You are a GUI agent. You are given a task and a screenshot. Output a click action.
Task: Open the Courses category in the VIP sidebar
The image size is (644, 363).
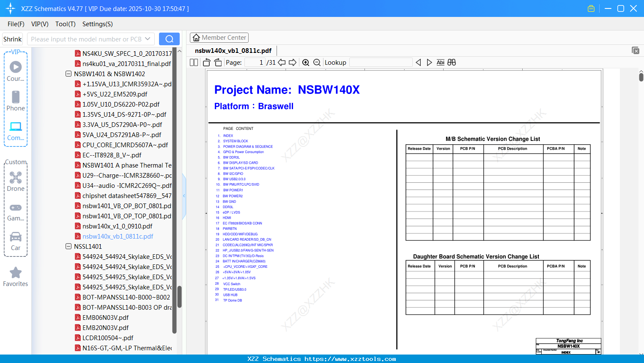coord(16,71)
